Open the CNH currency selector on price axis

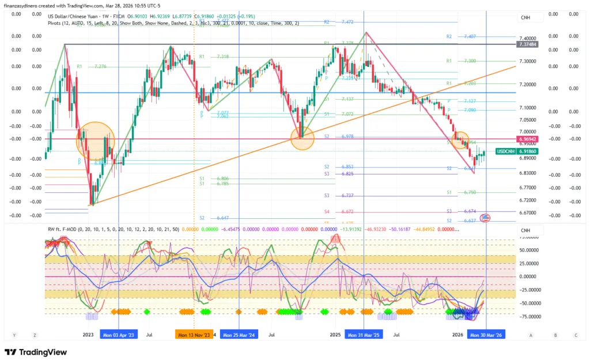[525, 18]
